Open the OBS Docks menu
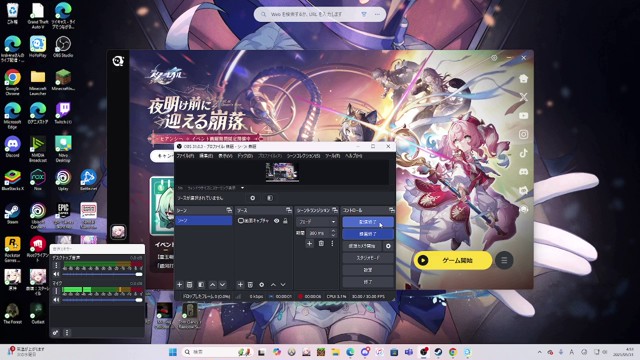Screen dimensions: 640x360 245,156
